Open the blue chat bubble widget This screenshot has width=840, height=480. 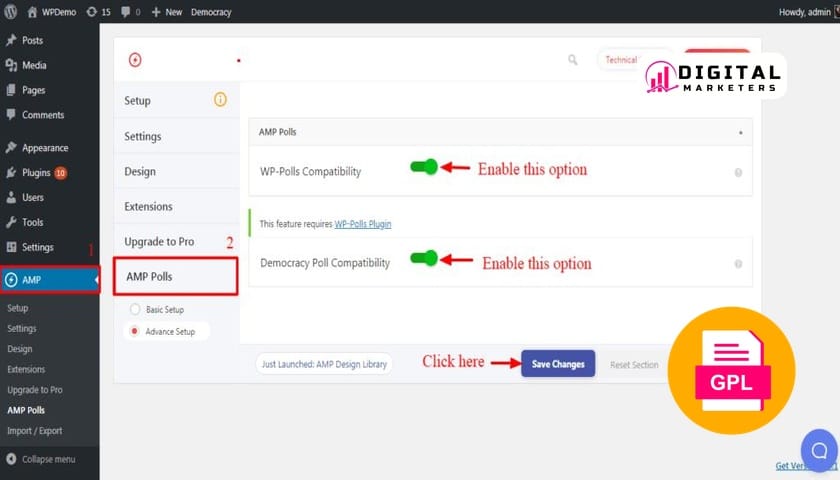point(819,451)
